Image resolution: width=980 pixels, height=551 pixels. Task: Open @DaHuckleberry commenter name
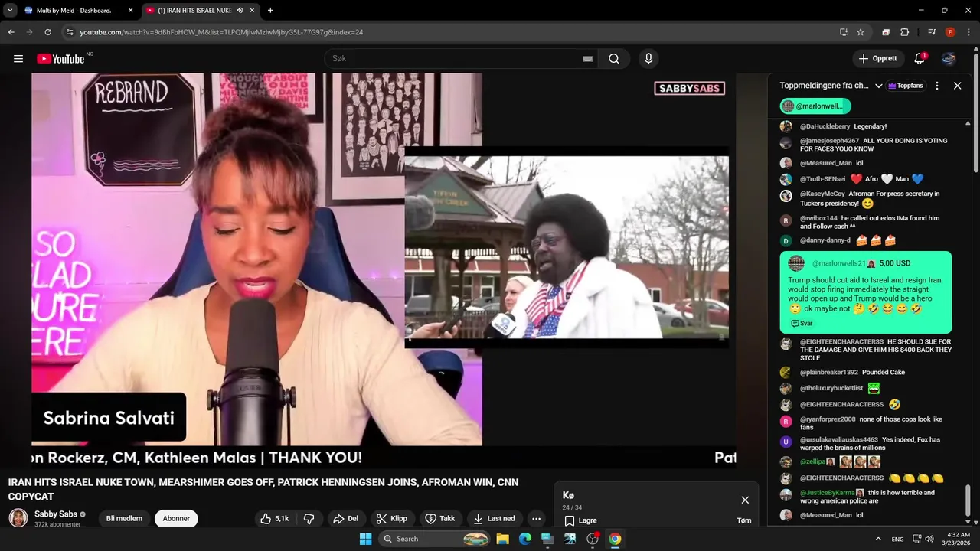pyautogui.click(x=825, y=126)
